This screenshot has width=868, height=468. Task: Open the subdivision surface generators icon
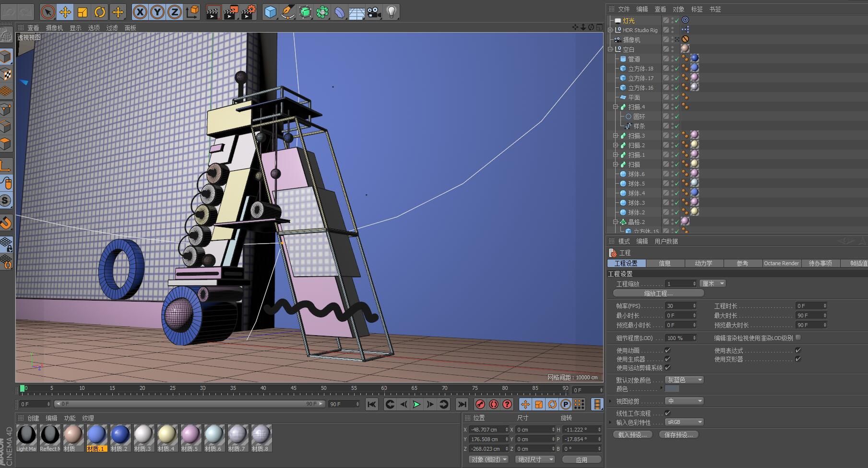tap(305, 12)
